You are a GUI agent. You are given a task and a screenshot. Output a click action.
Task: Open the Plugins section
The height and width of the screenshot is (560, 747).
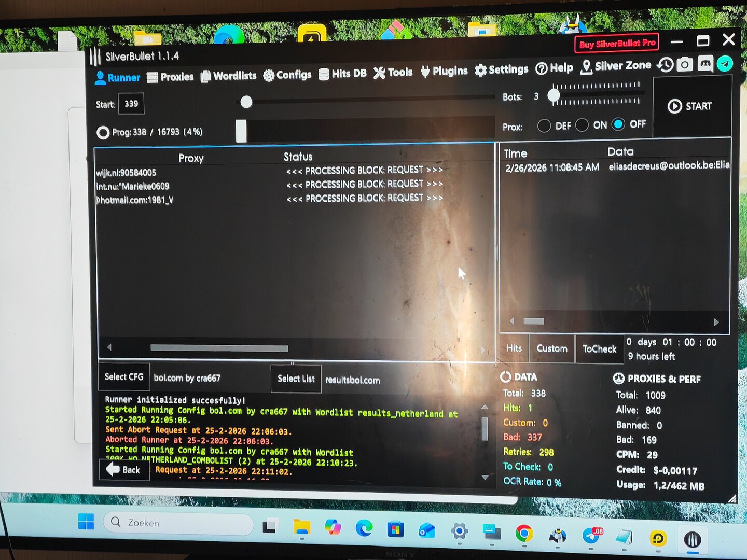pyautogui.click(x=444, y=71)
